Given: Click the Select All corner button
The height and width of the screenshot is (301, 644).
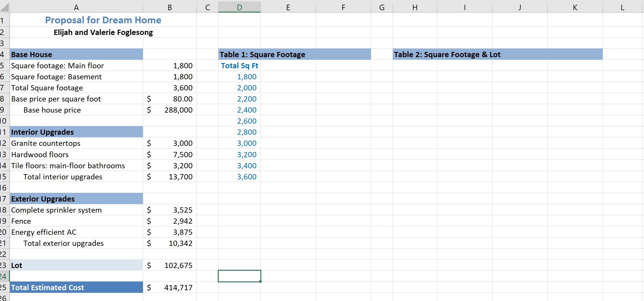Looking at the screenshot, I should pos(4,6).
